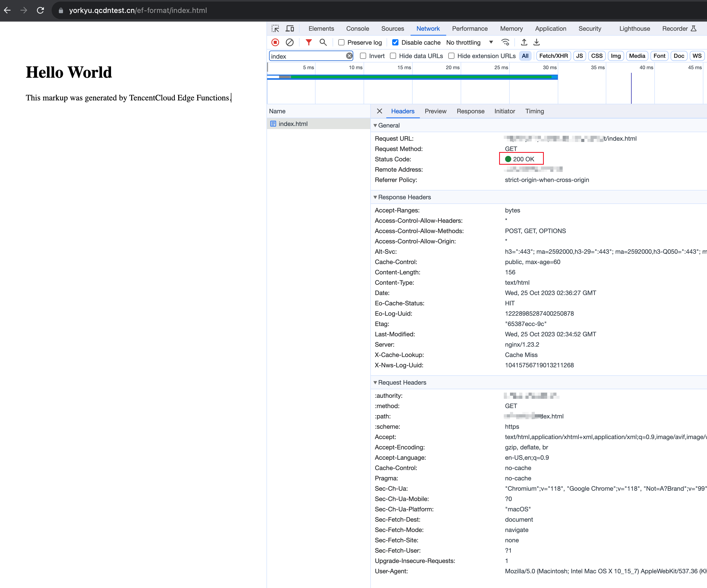This screenshot has width=707, height=588.
Task: Collapse the General section
Action: coord(375,125)
